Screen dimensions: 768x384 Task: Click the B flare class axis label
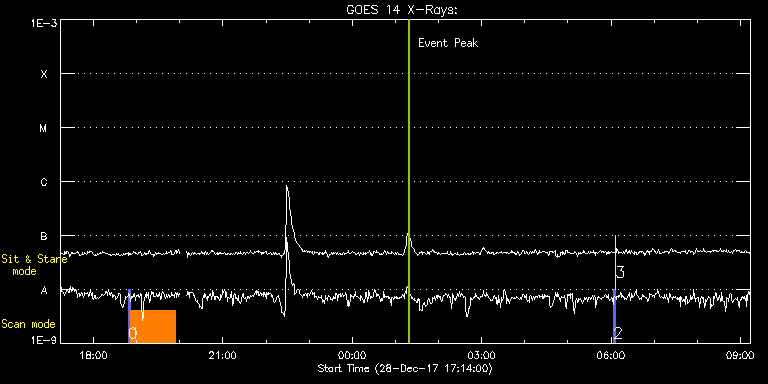click(44, 236)
